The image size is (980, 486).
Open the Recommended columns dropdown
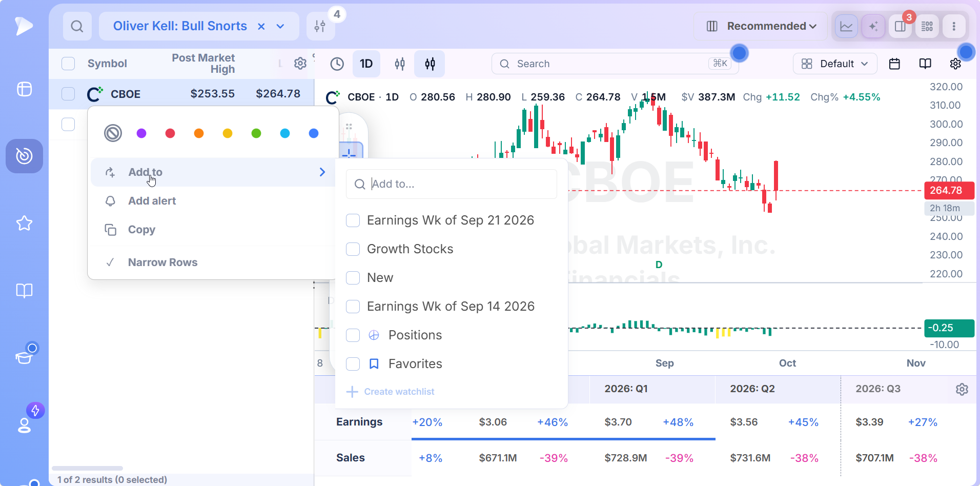tap(761, 26)
